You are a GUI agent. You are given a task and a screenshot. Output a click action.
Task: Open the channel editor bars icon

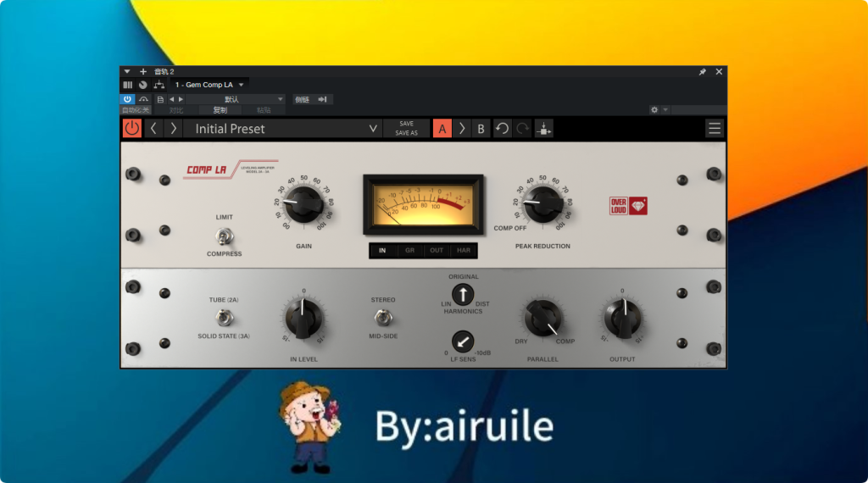pos(128,85)
